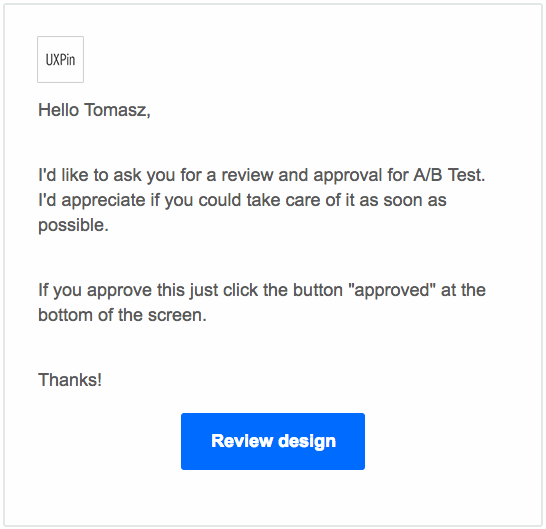Click the words "I'd like to ask"

tap(89, 175)
